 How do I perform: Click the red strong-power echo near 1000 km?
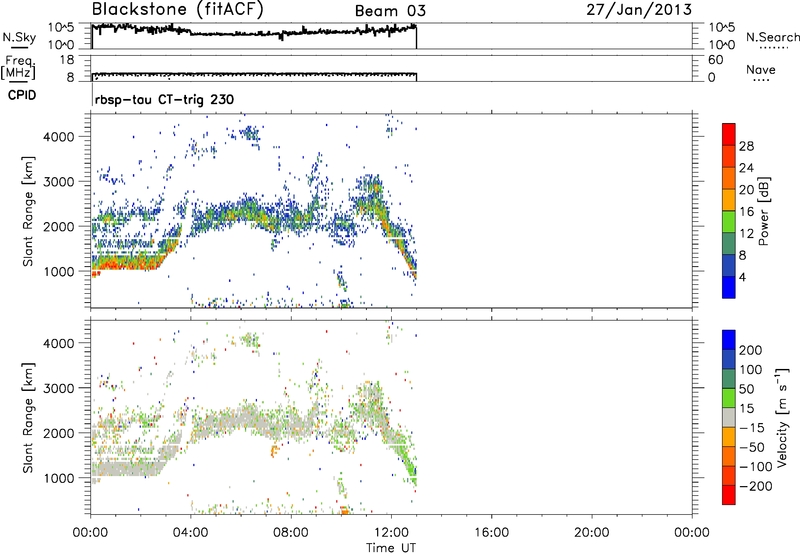(125, 264)
